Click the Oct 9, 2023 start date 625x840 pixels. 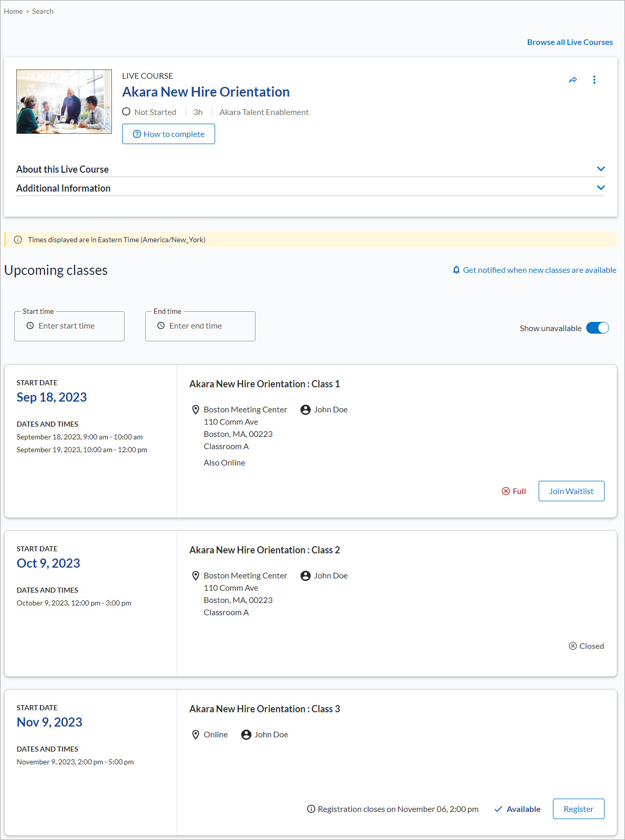coord(49,563)
